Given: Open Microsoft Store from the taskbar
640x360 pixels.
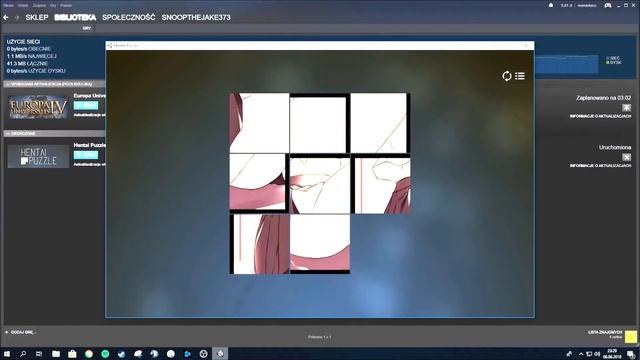Looking at the screenshot, I should pos(72,353).
